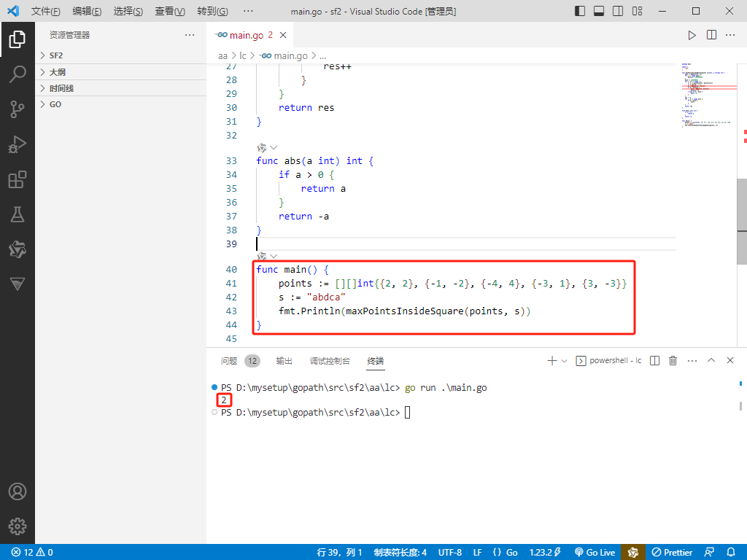
Task: Open the 编辑(E) menu
Action: 87,11
